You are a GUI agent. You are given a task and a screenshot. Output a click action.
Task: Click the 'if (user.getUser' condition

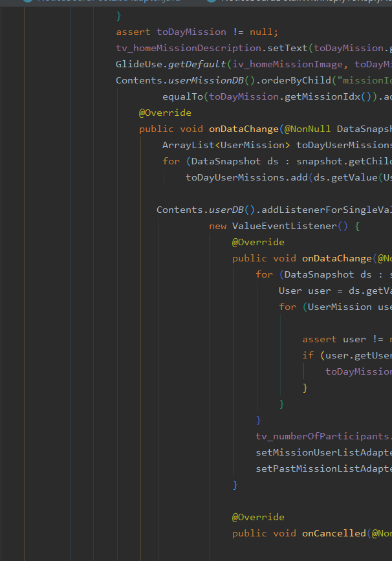347,355
